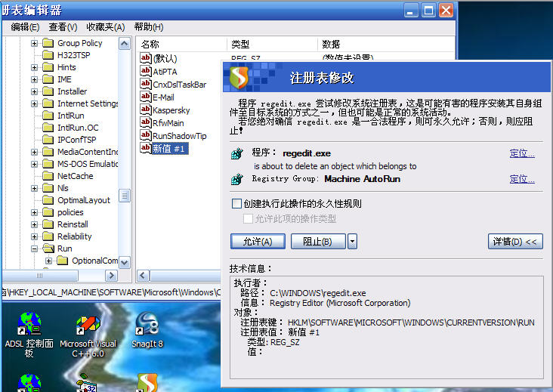Click 定位... link next to Machine AutoRun
This screenshot has width=553, height=392.
522,179
